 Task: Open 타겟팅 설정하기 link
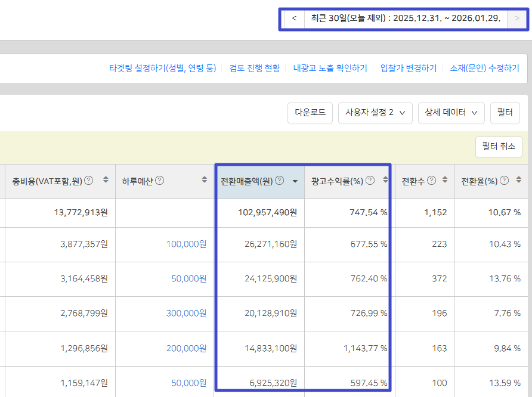pos(162,69)
